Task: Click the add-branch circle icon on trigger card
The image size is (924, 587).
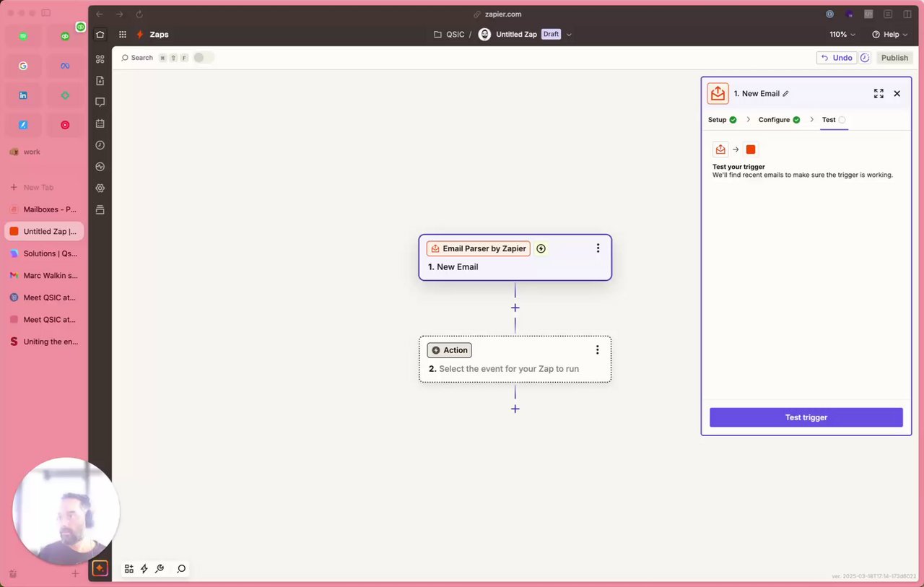Action: click(541, 248)
